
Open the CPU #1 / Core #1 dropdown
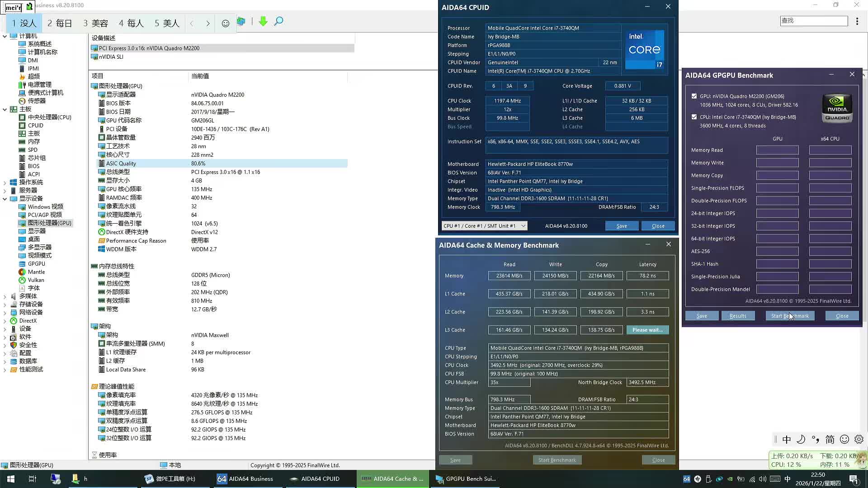coord(523,225)
